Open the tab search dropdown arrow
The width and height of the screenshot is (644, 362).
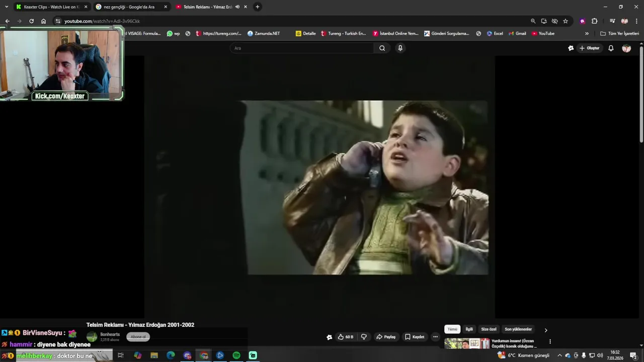tap(7, 7)
